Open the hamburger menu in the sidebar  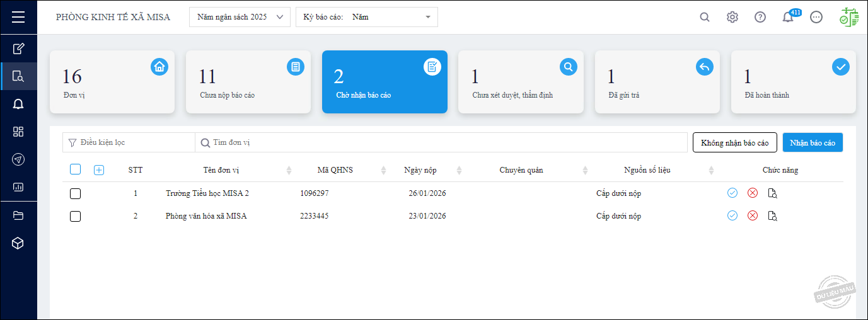pos(18,17)
